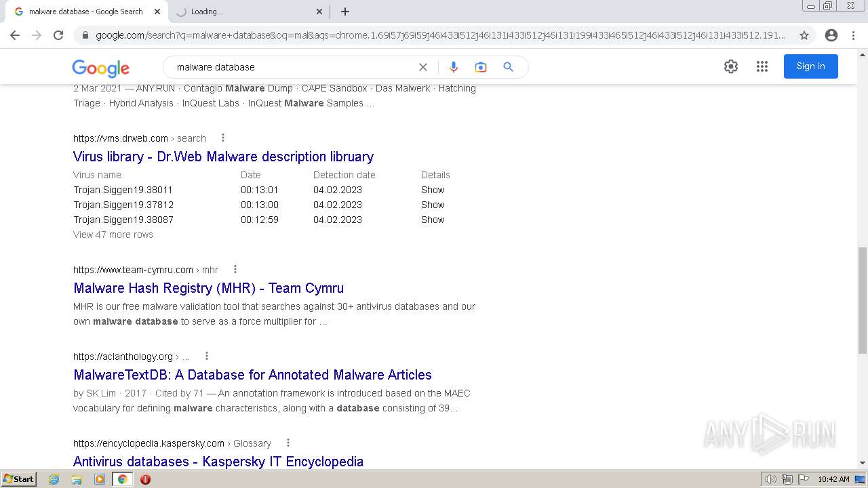Reload the current page
Image resolution: width=868 pixels, height=488 pixels.
[58, 35]
